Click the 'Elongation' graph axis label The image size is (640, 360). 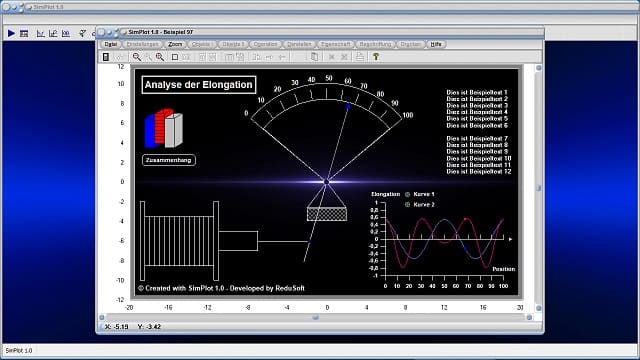click(x=385, y=194)
